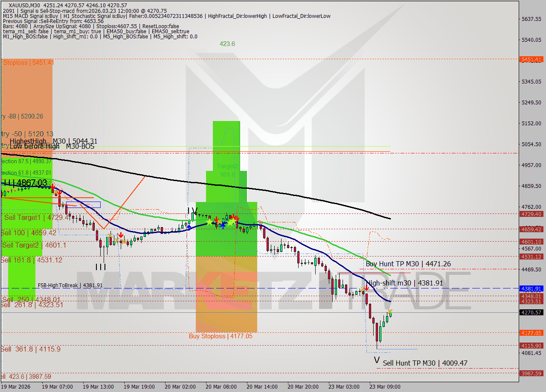Click the red down-arrow marker near High-shift m30 label
This screenshot has width=546, height=392.
(367, 288)
